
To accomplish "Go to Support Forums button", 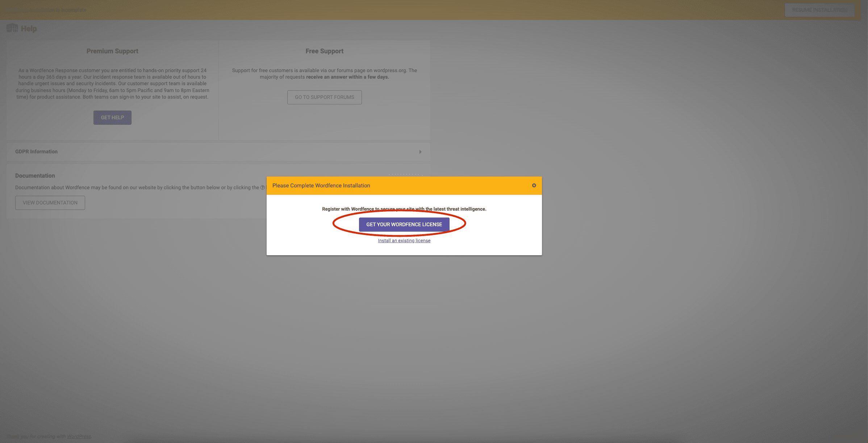I will point(324,97).
